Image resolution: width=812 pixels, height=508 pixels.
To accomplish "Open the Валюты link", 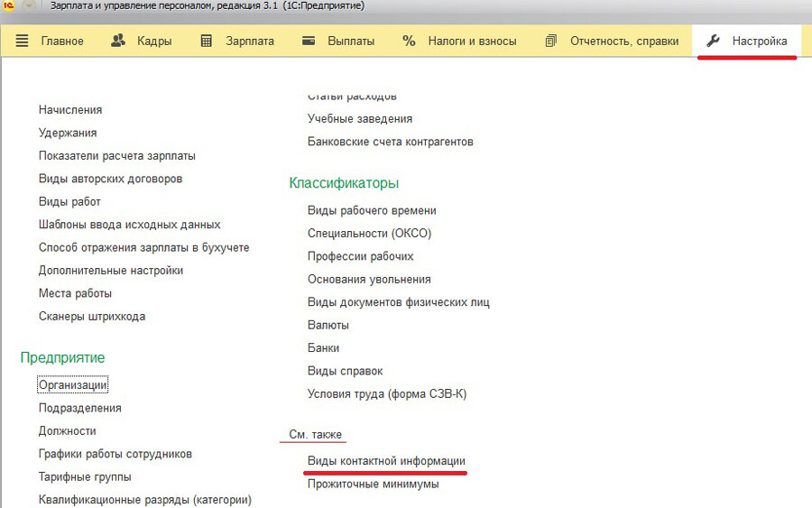I will pos(328,325).
